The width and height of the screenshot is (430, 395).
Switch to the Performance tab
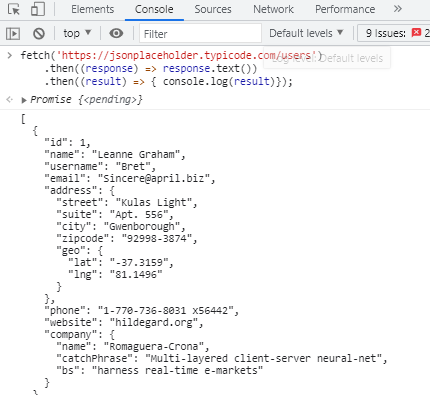(345, 9)
